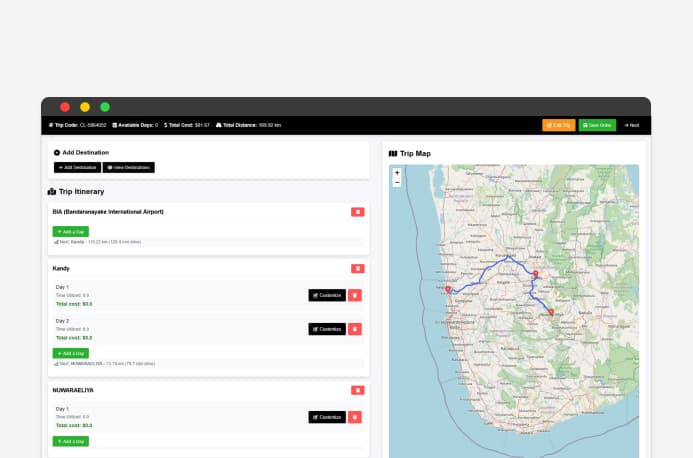This screenshot has width=693, height=458.
Task: Click the southernmost red marker on map
Action: coord(551,312)
